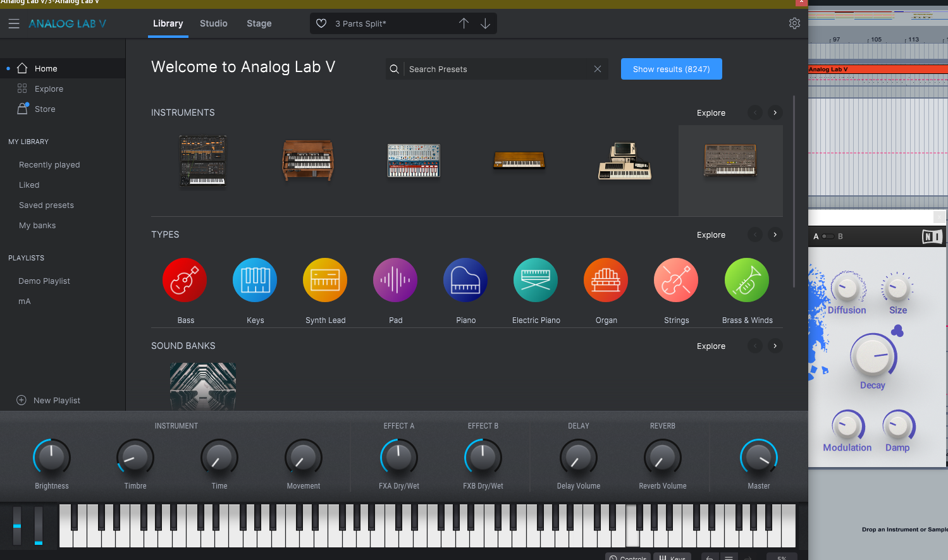Pick the Organ type icon
The image size is (948, 560).
pyautogui.click(x=606, y=280)
